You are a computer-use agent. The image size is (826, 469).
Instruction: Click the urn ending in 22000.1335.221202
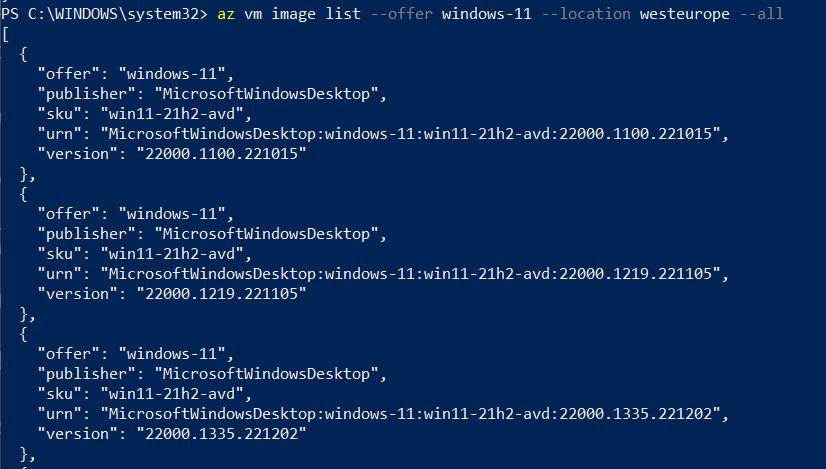click(415, 414)
